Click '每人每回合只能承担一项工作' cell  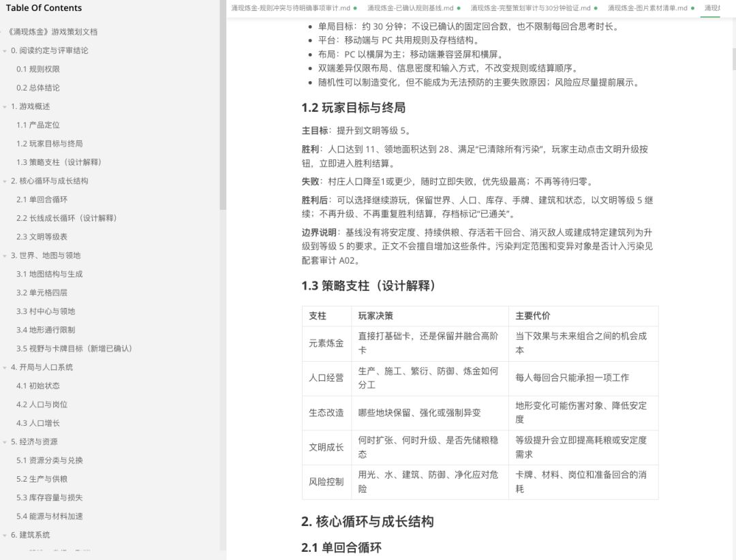pyautogui.click(x=583, y=378)
